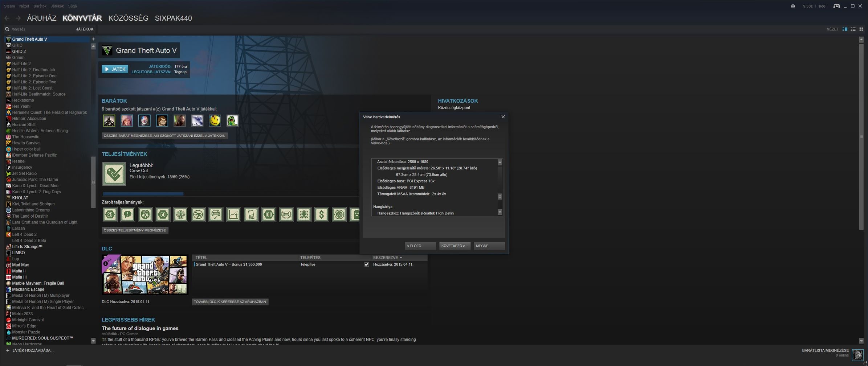This screenshot has height=366, width=868.
Task: Close the Valve hardverfelmérés dialog
Action: pos(503,117)
